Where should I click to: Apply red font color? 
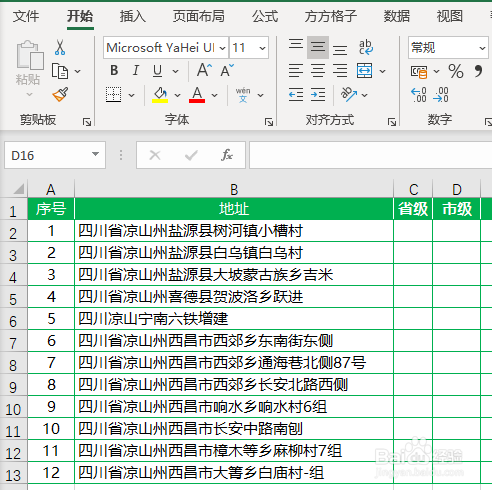pos(197,95)
